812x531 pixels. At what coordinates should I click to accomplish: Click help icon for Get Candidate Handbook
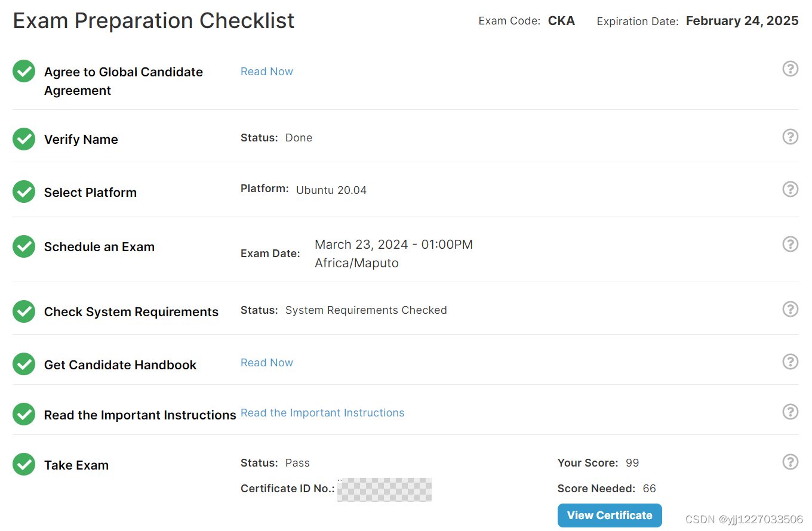[x=790, y=362]
